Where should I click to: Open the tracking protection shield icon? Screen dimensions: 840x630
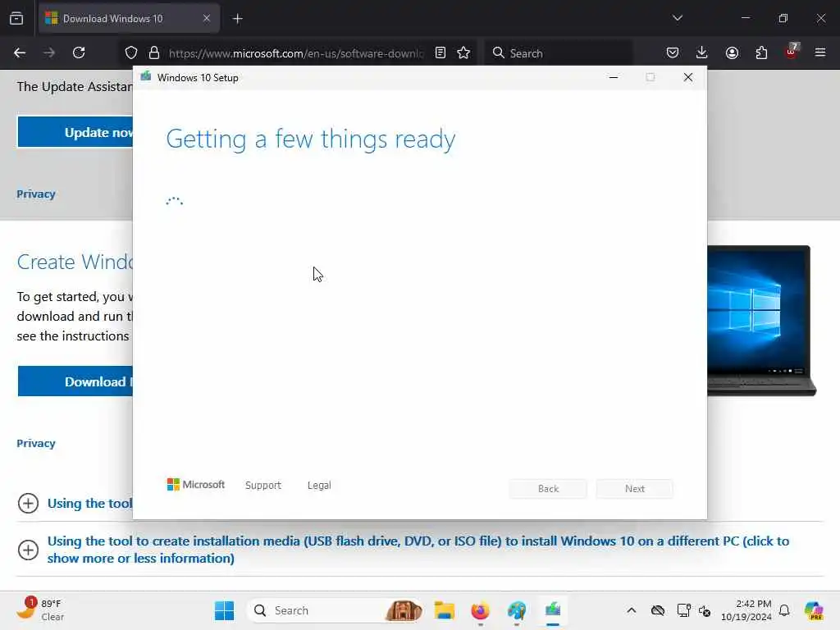coord(131,52)
